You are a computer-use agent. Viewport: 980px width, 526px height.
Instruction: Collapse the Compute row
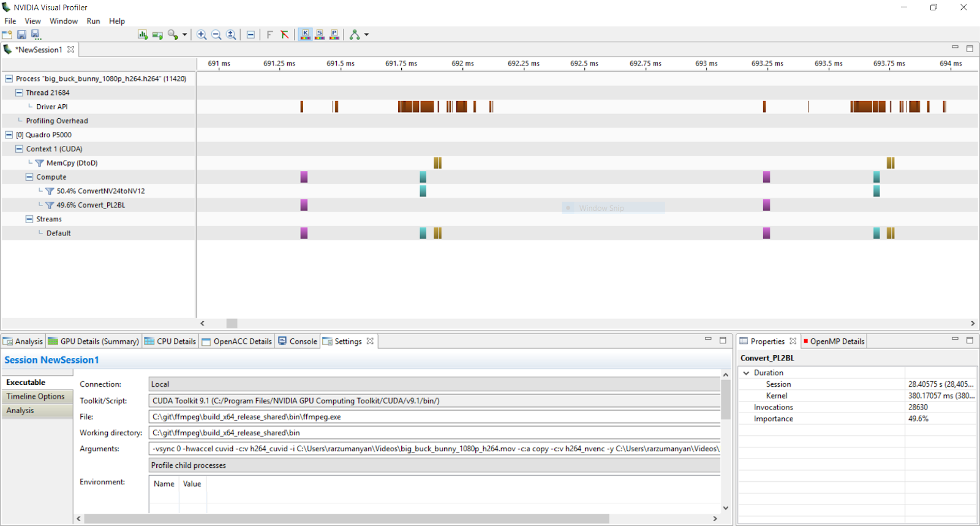[x=29, y=177]
